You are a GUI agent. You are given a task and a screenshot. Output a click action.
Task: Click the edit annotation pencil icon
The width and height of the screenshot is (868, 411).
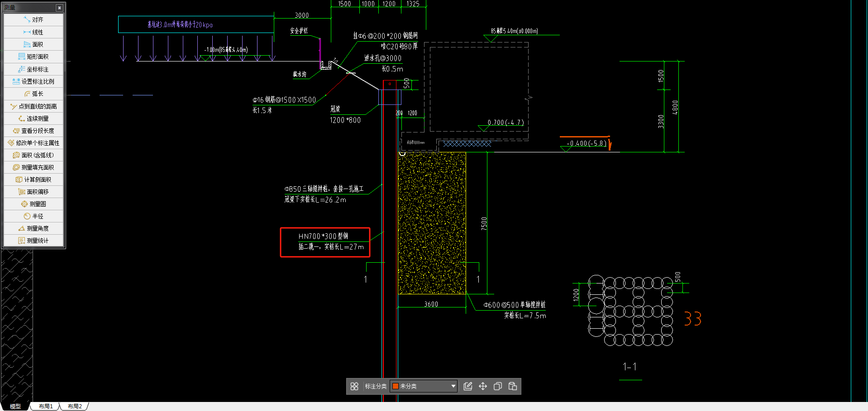pyautogui.click(x=468, y=386)
